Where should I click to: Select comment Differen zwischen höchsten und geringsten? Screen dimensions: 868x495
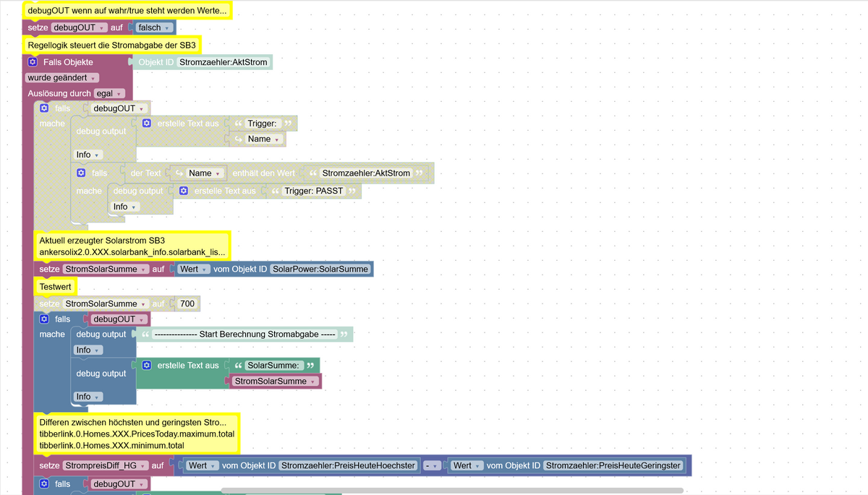(x=137, y=434)
